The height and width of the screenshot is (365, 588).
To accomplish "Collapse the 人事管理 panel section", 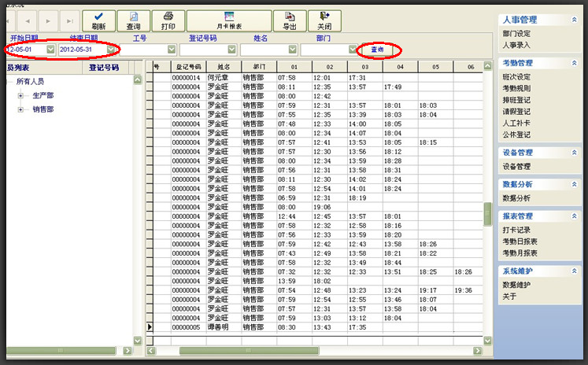I will tap(574, 20).
